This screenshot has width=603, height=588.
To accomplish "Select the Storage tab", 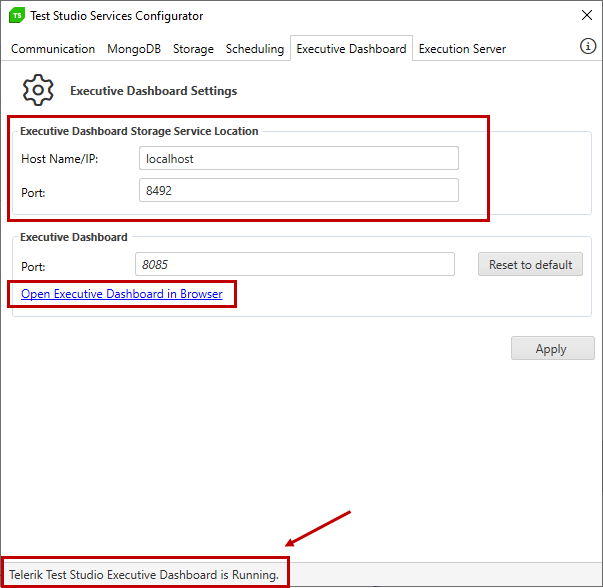I will tap(193, 49).
